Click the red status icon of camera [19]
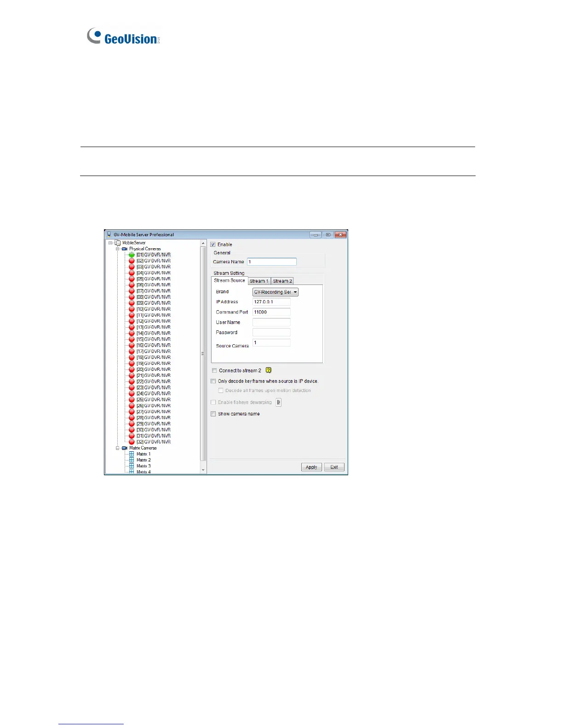The image size is (563, 728). coord(132,364)
